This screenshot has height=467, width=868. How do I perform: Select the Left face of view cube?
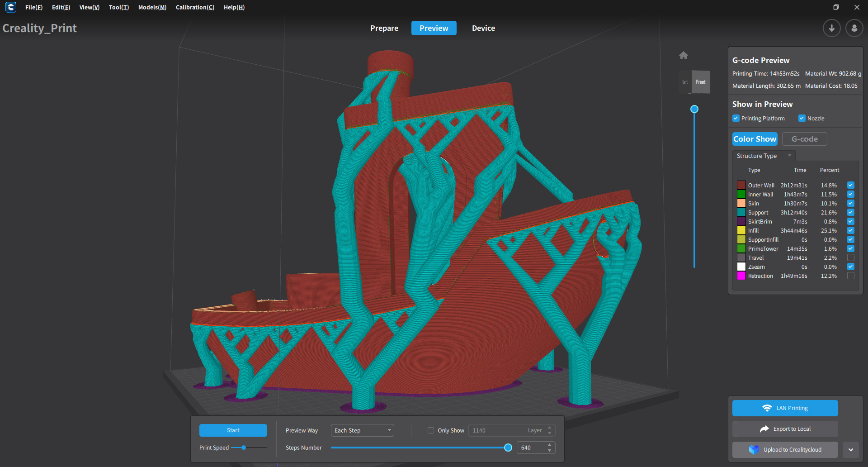(x=685, y=82)
